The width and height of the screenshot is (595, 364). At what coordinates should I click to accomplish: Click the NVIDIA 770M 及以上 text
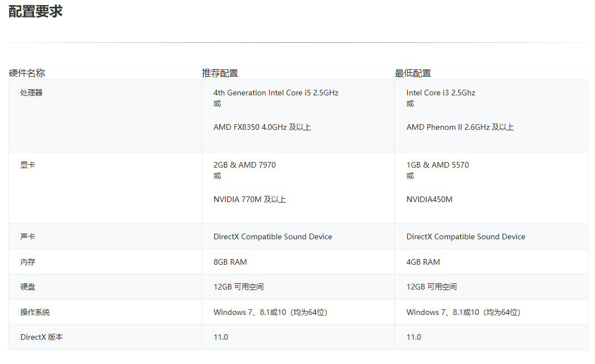click(250, 199)
